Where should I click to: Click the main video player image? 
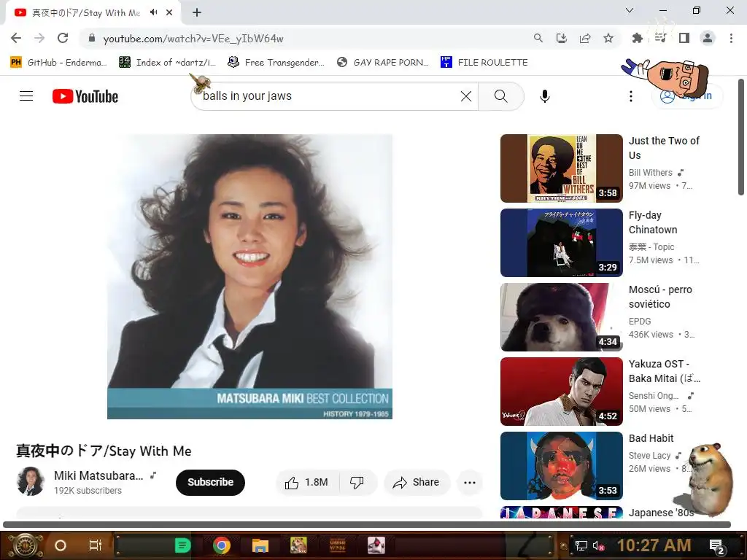click(249, 276)
